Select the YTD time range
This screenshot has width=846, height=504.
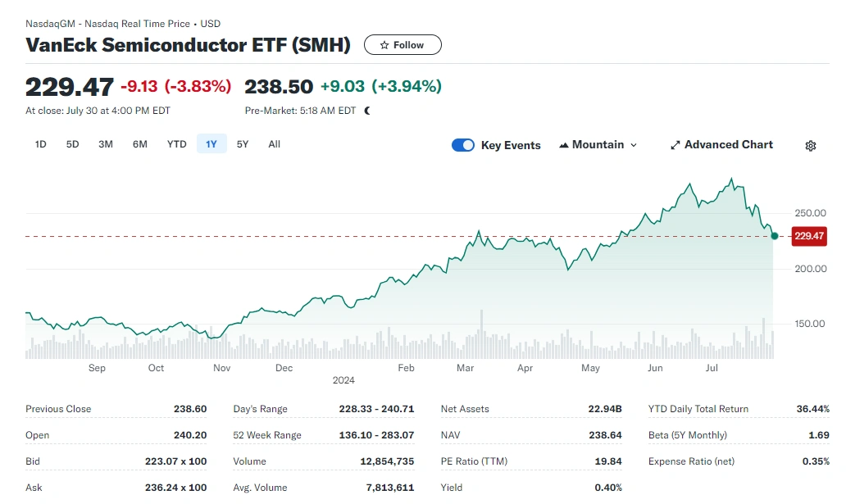tap(176, 143)
